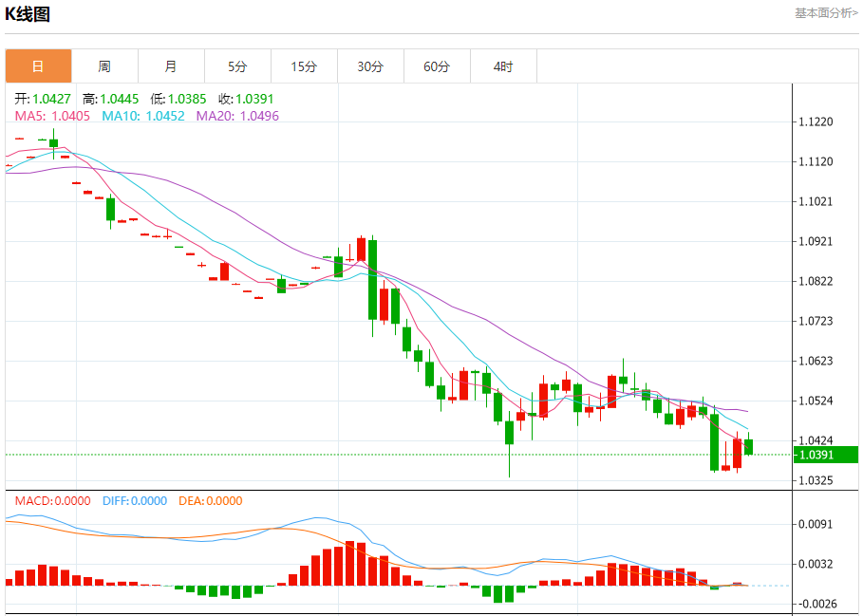Click the MA10: 1.0452 label
The width and height of the screenshot is (863, 616).
point(143,116)
